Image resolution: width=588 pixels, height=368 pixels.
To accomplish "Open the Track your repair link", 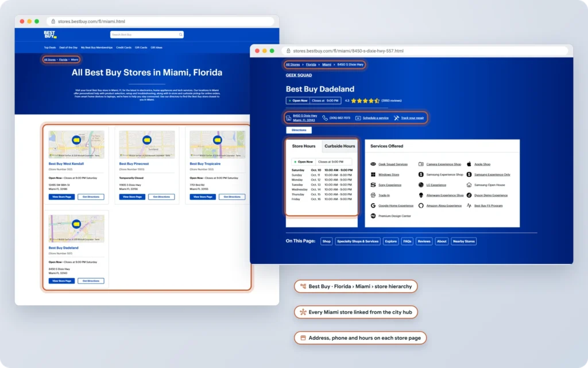I will (x=412, y=118).
